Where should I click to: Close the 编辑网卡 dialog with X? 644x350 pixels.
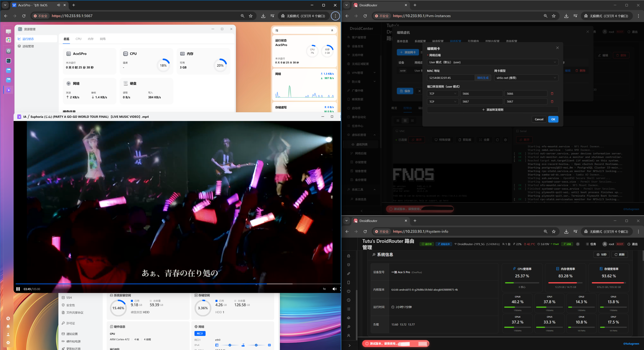click(557, 48)
